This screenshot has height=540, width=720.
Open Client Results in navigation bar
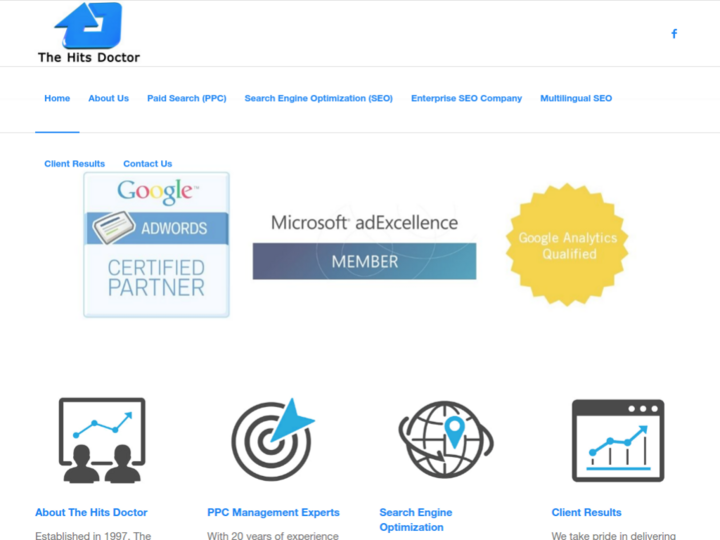pyautogui.click(x=74, y=164)
